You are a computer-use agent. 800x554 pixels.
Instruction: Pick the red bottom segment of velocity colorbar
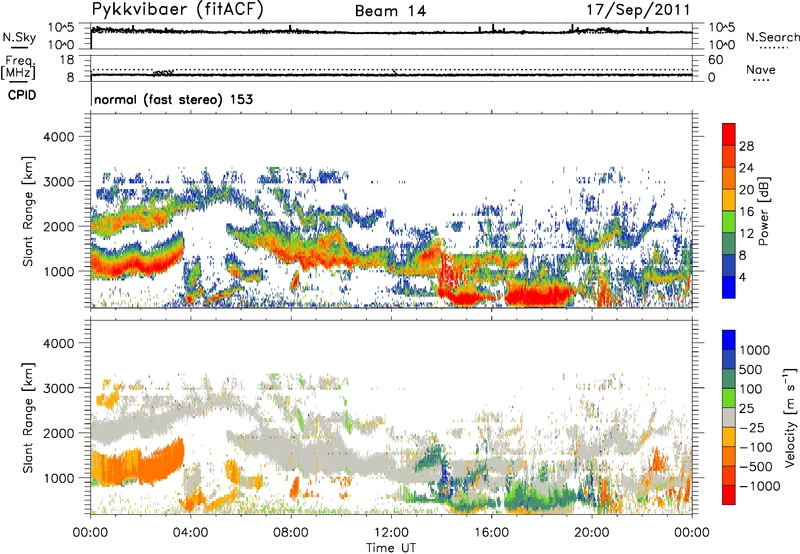coord(729,495)
